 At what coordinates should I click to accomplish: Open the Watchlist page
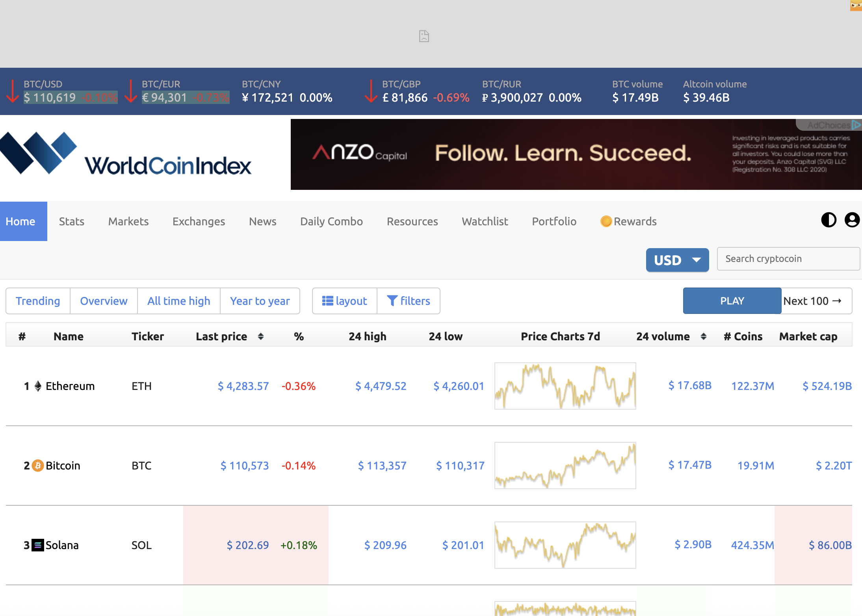click(x=485, y=221)
